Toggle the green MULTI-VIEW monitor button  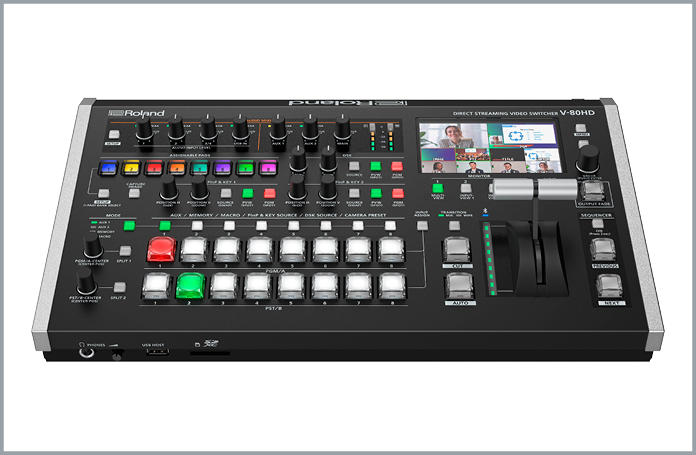point(438,187)
